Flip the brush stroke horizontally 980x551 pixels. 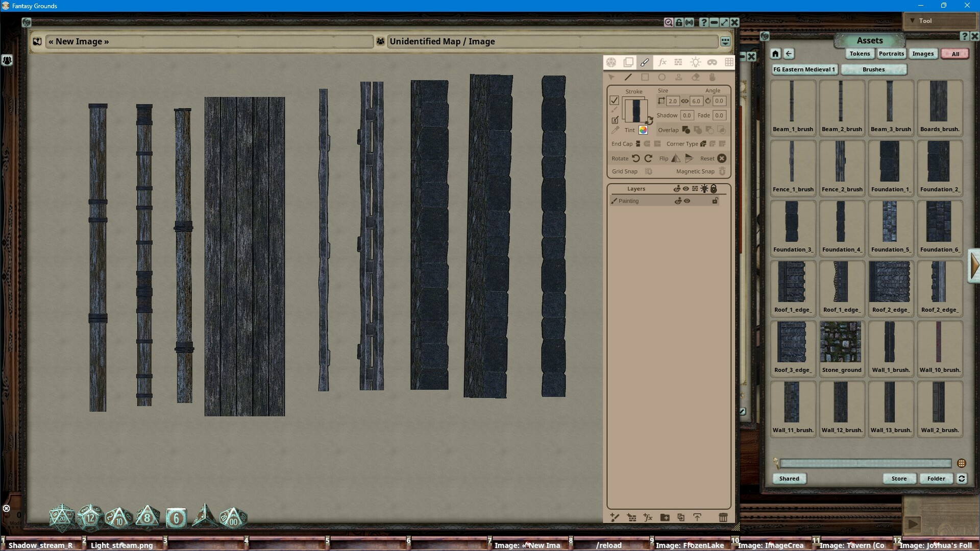coord(676,158)
